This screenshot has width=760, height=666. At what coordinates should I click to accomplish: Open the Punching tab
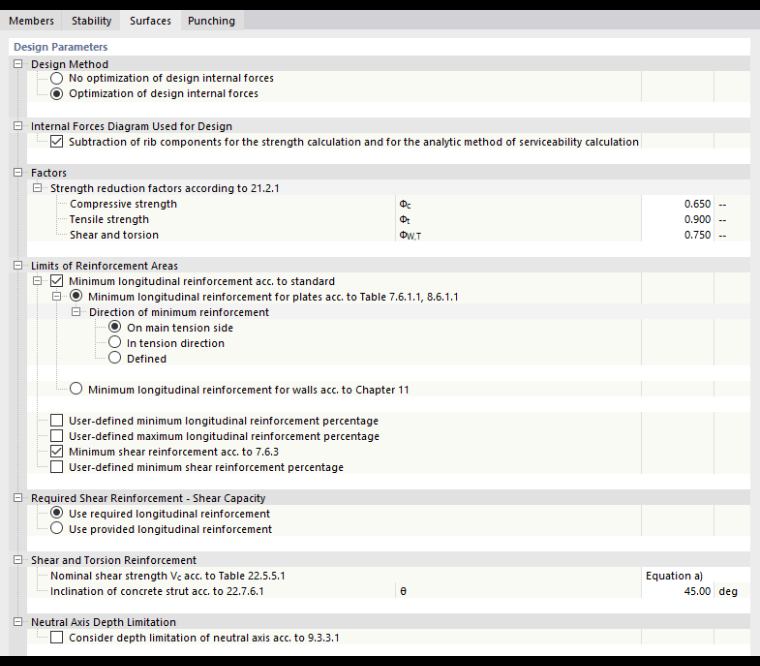[211, 21]
